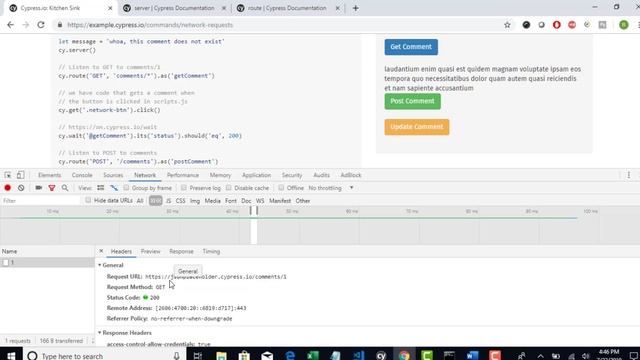Click the red Opera-style extension icon
Viewport: 640px width, 360px height.
point(557,25)
